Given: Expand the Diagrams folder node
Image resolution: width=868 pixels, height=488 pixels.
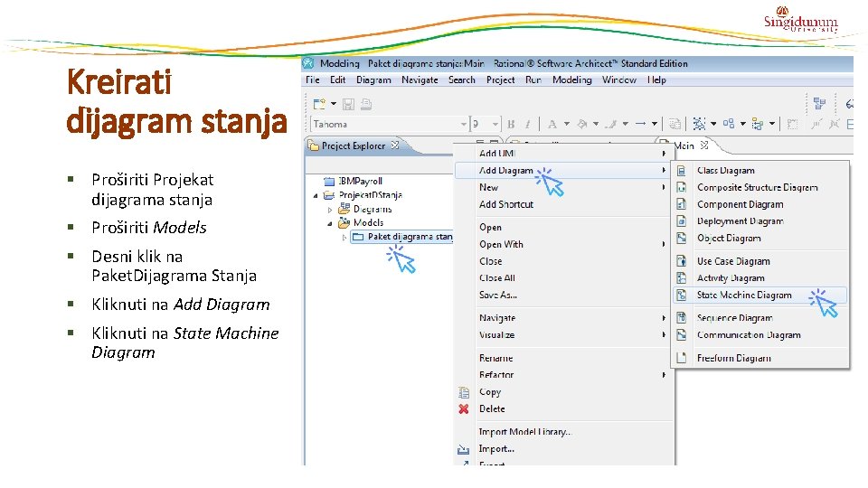Looking at the screenshot, I should click(x=330, y=210).
